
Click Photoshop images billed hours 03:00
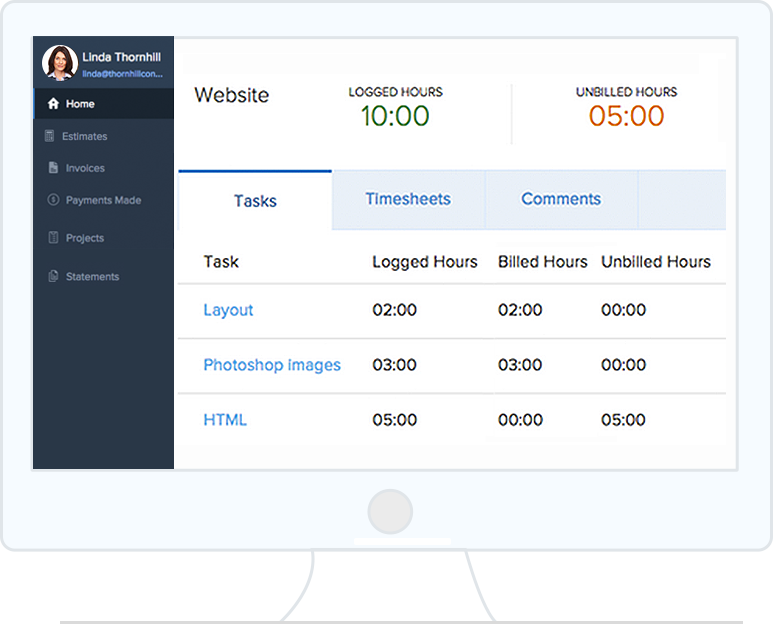520,365
